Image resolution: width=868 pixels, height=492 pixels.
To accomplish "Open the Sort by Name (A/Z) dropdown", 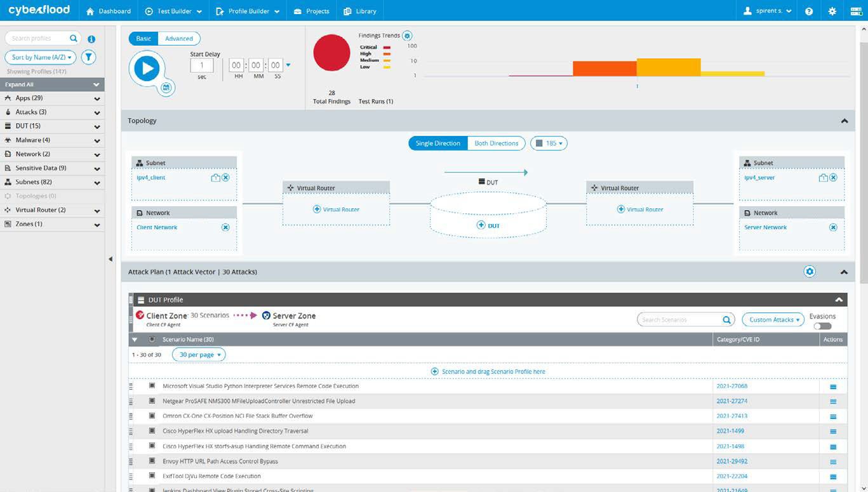I will [x=41, y=57].
